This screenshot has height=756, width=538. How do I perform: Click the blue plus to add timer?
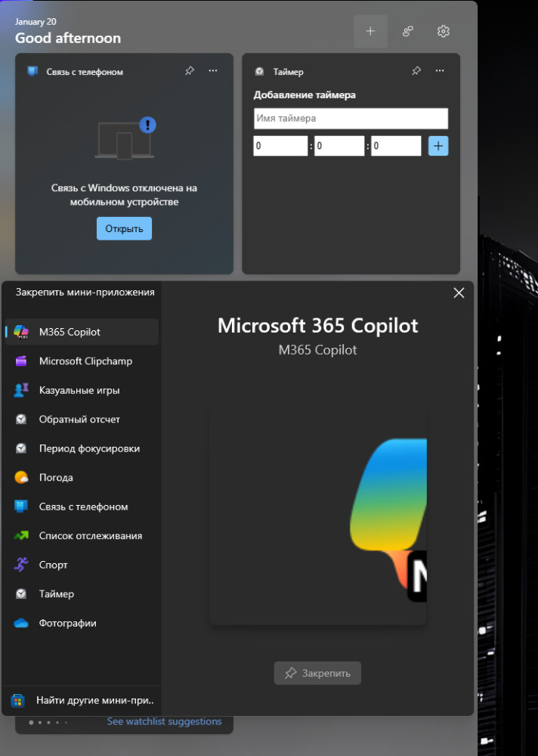438,146
